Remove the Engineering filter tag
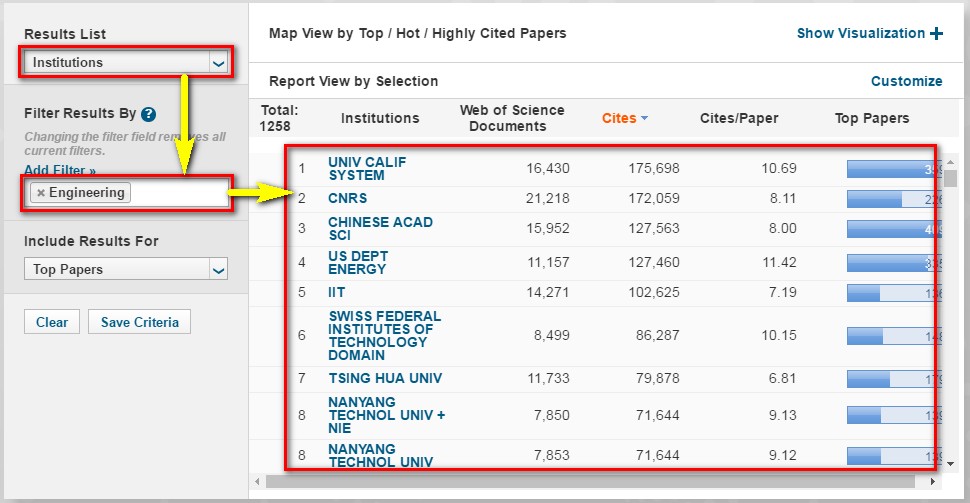Viewport: 970px width, 503px height. point(41,193)
